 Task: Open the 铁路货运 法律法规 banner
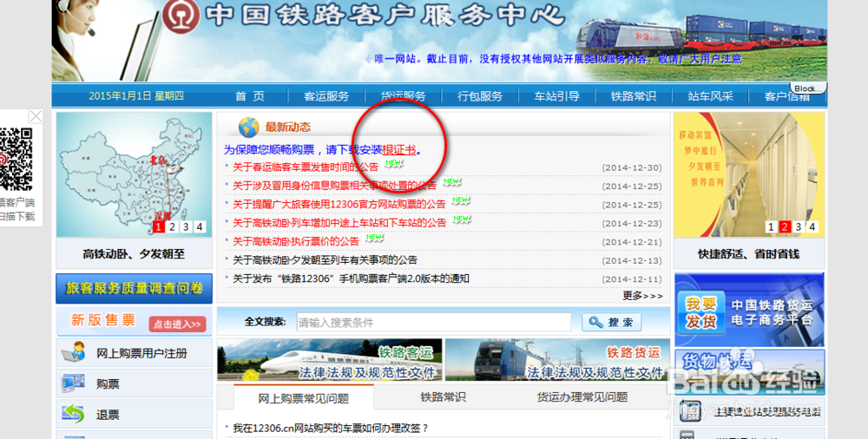[557, 359]
